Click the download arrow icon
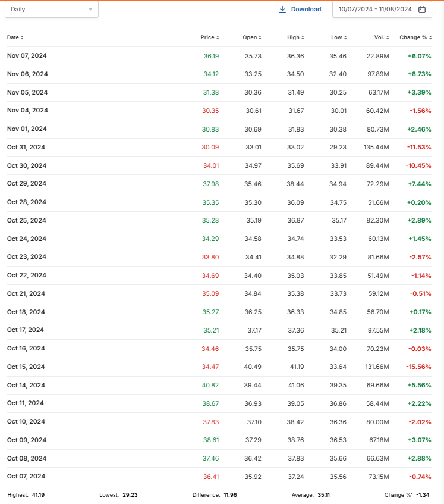 (282, 10)
